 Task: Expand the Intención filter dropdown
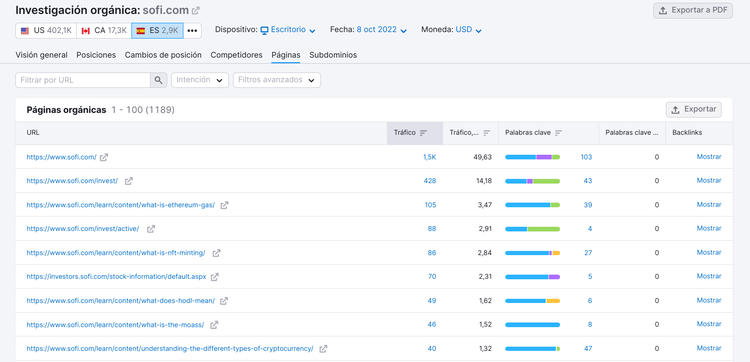coord(200,80)
